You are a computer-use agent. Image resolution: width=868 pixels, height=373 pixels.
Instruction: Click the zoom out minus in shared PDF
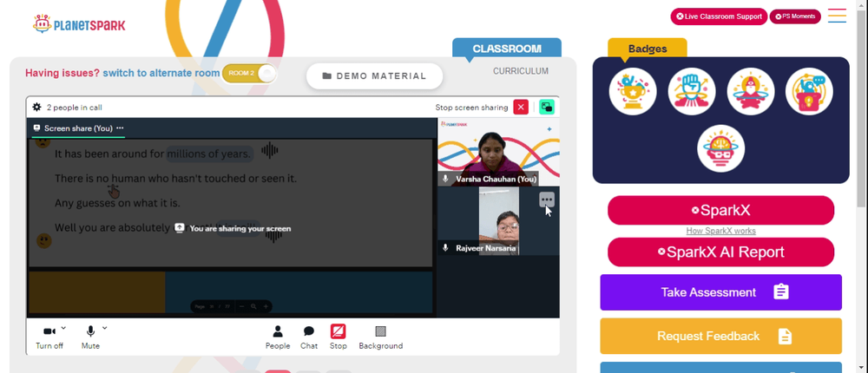click(x=242, y=306)
